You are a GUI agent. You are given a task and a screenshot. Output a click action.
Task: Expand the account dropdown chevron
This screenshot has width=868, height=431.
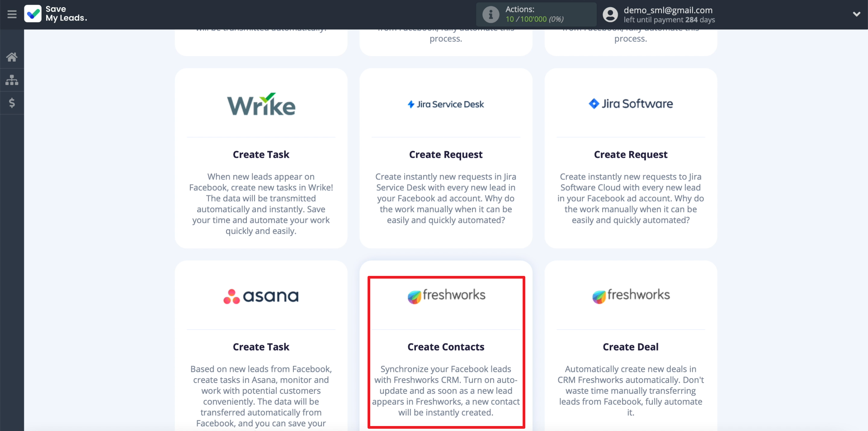[x=856, y=14]
